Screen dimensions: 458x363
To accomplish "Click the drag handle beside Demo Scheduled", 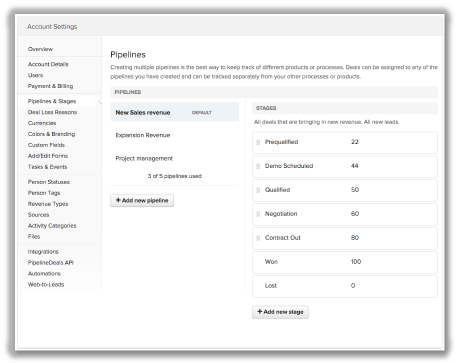I will 258,166.
